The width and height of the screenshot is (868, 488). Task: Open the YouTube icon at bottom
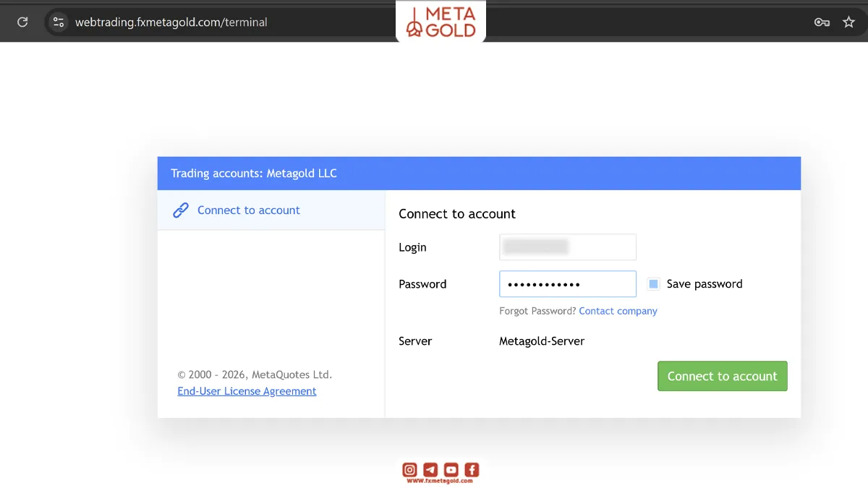451,470
